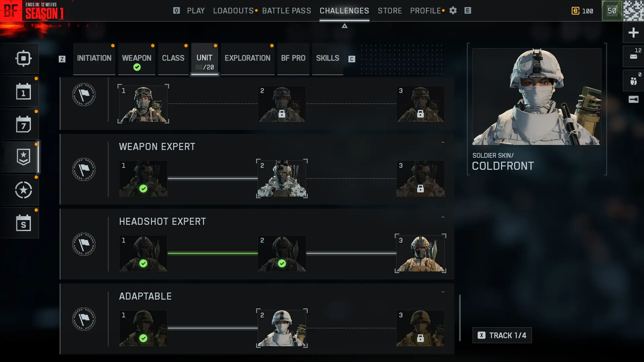Image resolution: width=644 pixels, height=362 pixels.
Task: Select Headshot Expert tier 3 skin thumbnail
Action: click(420, 253)
